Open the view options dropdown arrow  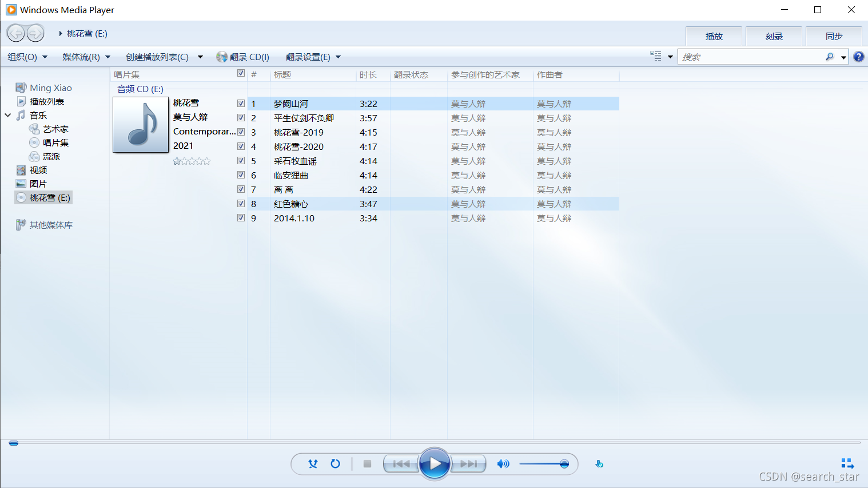tap(670, 57)
